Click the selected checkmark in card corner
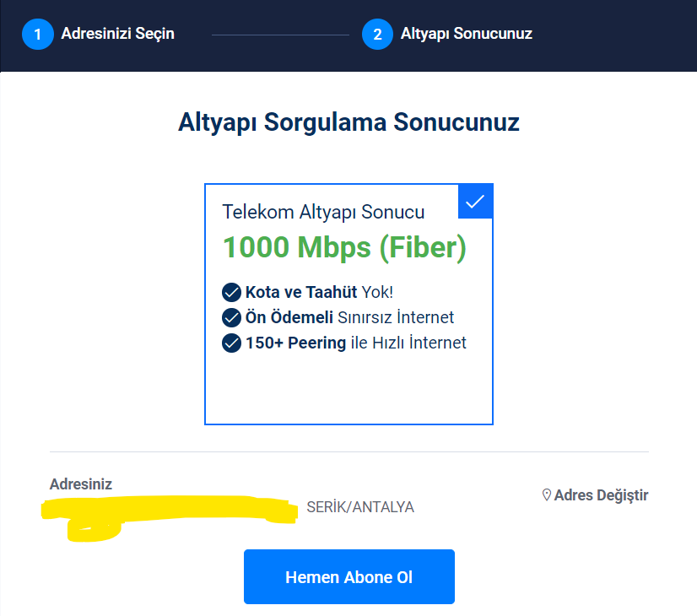697x616 pixels. [x=476, y=201]
